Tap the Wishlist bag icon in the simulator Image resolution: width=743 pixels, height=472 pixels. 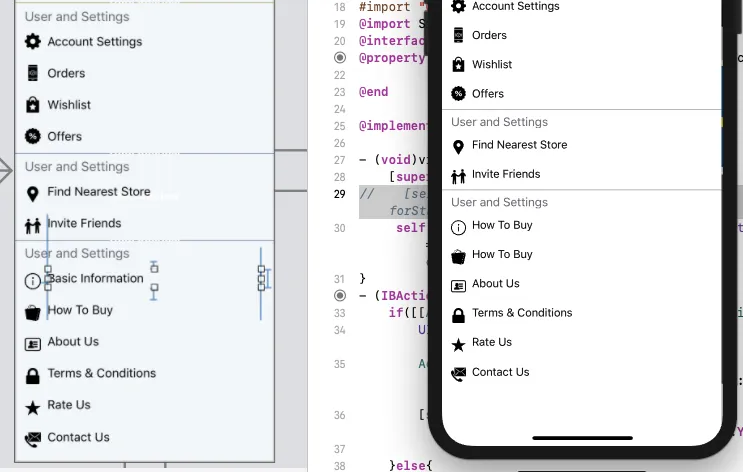pos(459,64)
